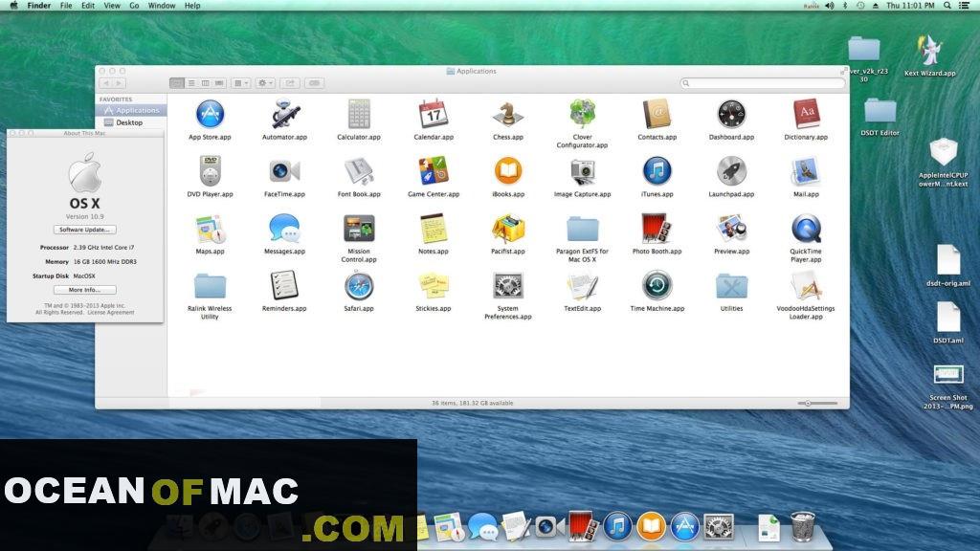Select iTunes.app in Applications window
The image size is (980, 551).
tap(657, 171)
